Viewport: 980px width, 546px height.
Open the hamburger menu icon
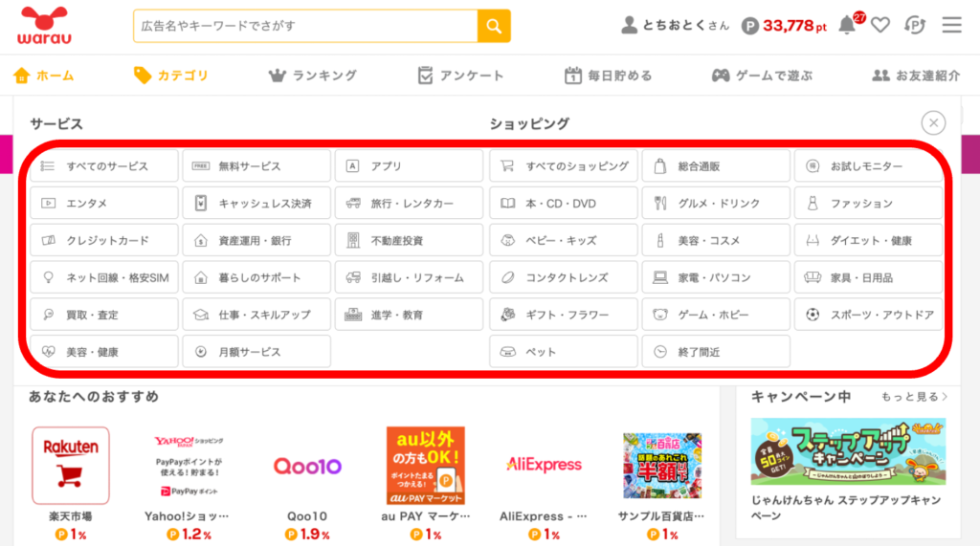pyautogui.click(x=951, y=25)
